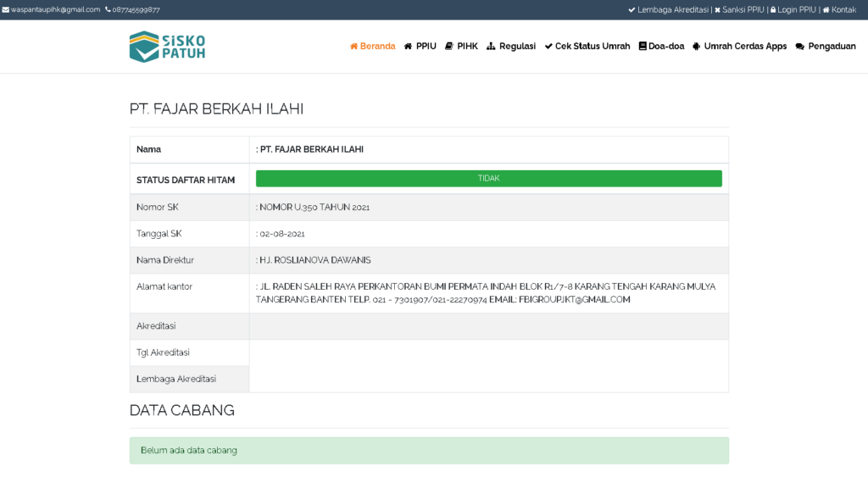Open Lembaga Akreditasi link in top bar
This screenshot has width=868, height=483.
pos(672,10)
